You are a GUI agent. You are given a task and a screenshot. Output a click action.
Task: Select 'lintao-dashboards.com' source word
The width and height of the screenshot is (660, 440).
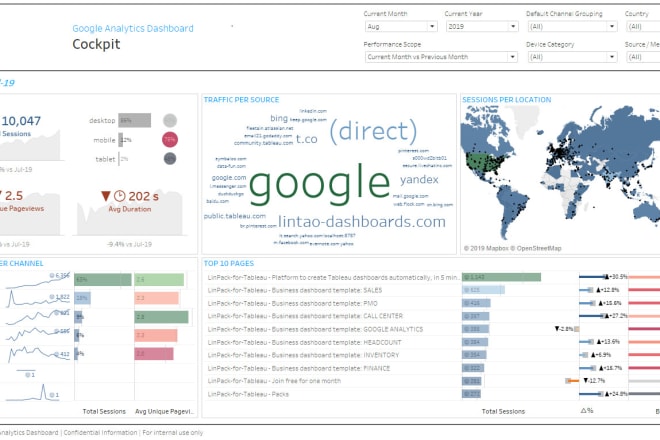coord(362,221)
